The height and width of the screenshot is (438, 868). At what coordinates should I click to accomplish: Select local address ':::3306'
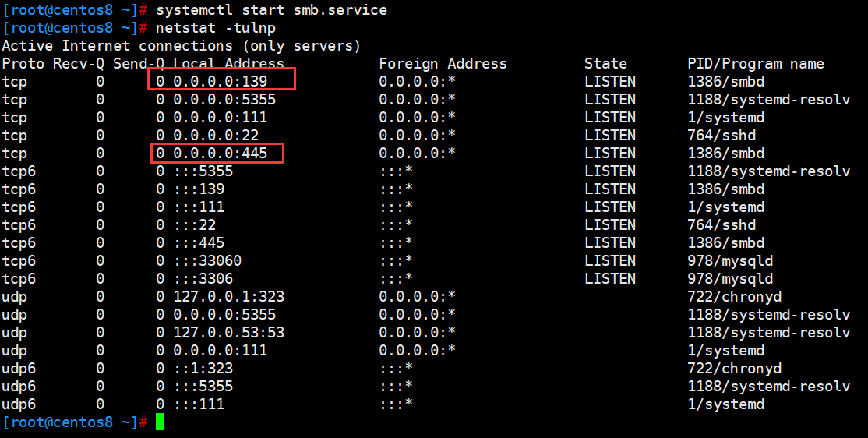(x=203, y=278)
